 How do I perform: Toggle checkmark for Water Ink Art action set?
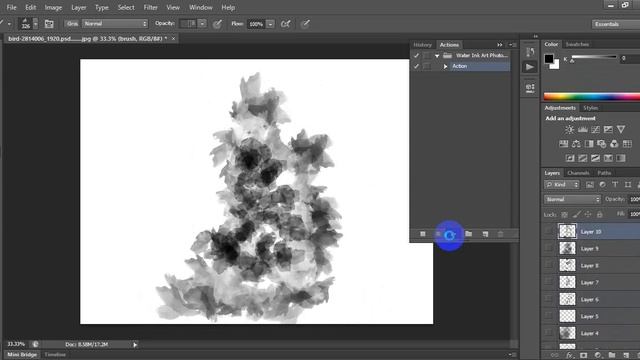416,56
